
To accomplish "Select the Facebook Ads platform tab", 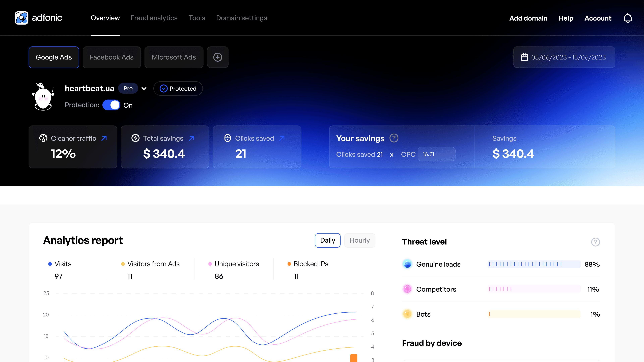I will (x=112, y=57).
